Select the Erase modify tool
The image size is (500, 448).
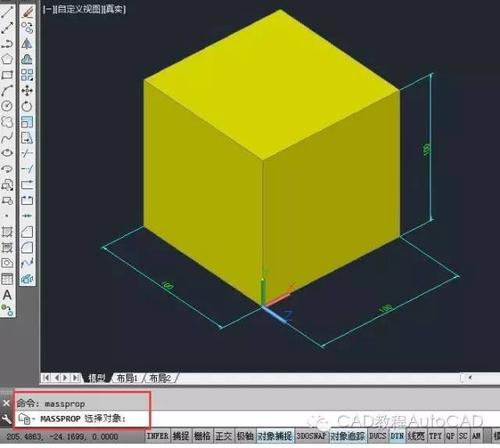27,12
